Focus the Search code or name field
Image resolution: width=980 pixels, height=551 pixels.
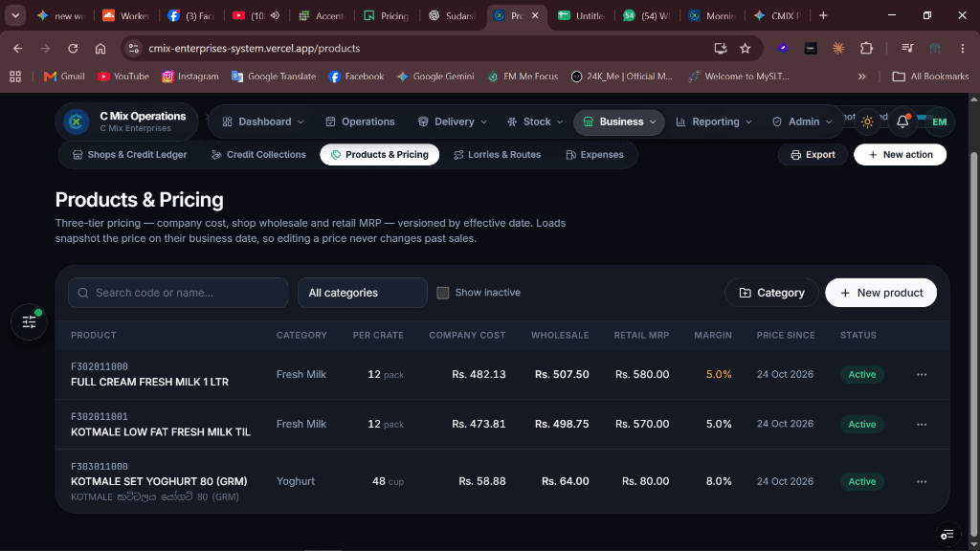178,293
